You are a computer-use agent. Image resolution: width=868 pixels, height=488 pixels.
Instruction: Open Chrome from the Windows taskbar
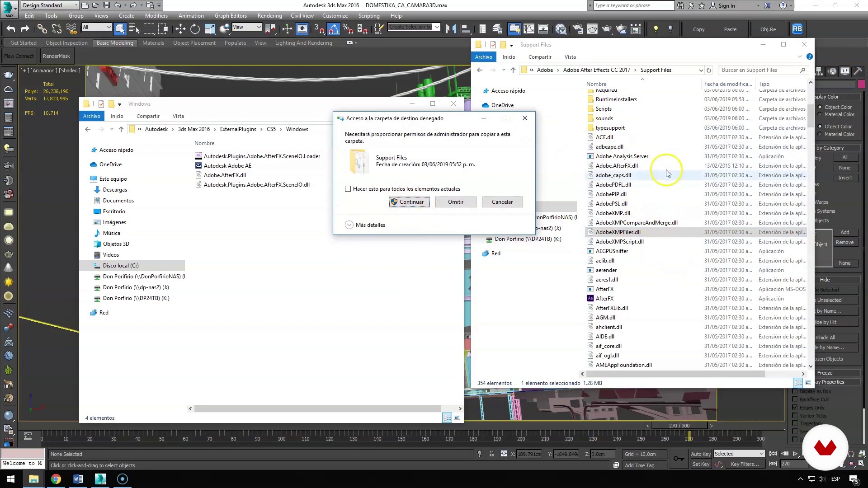(x=56, y=479)
